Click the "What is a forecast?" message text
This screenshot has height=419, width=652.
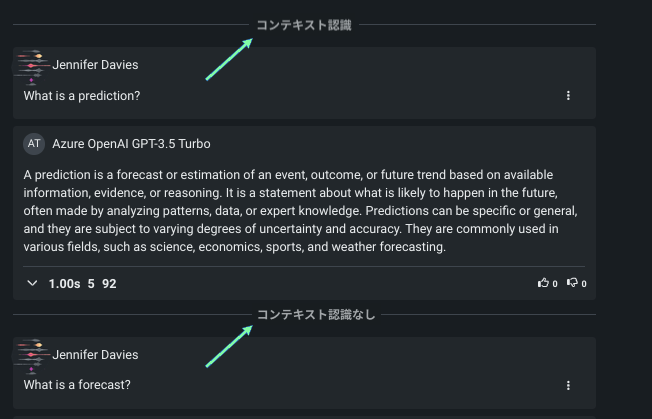[77, 385]
